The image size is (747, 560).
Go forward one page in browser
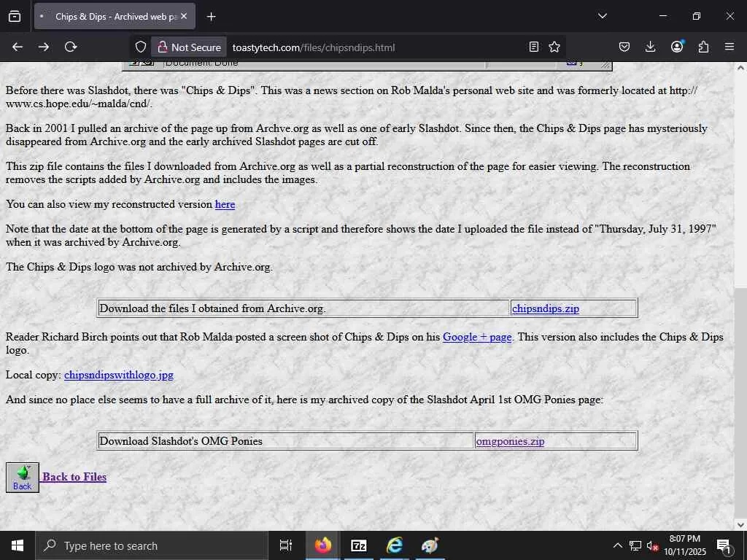pos(44,47)
